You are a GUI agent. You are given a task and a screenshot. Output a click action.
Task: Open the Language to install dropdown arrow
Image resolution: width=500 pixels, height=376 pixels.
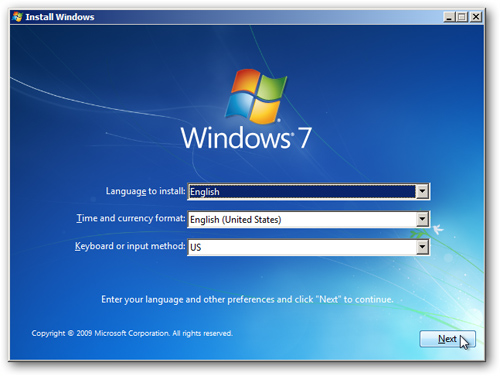coord(422,191)
